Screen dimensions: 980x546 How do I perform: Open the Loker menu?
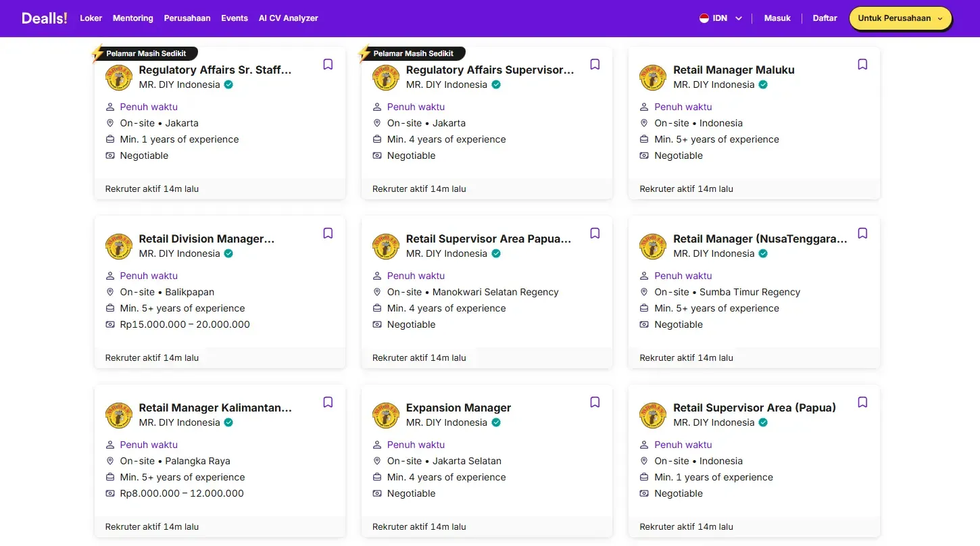(x=91, y=18)
